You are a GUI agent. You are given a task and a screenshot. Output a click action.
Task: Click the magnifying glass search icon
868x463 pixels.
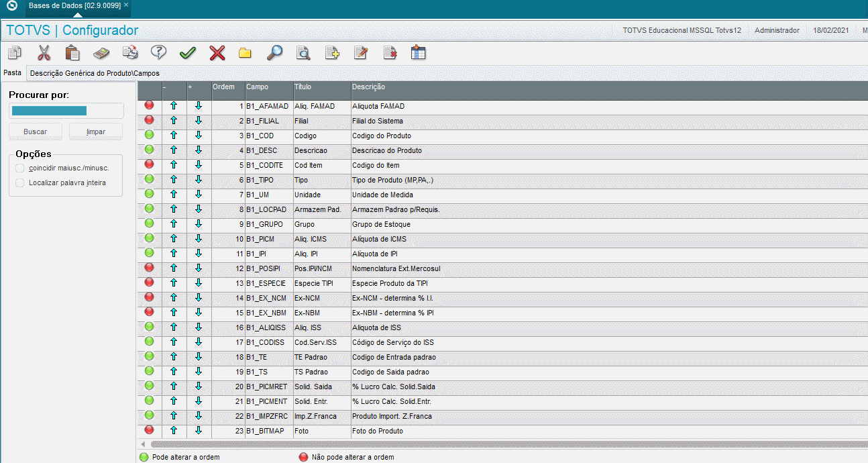click(x=274, y=53)
